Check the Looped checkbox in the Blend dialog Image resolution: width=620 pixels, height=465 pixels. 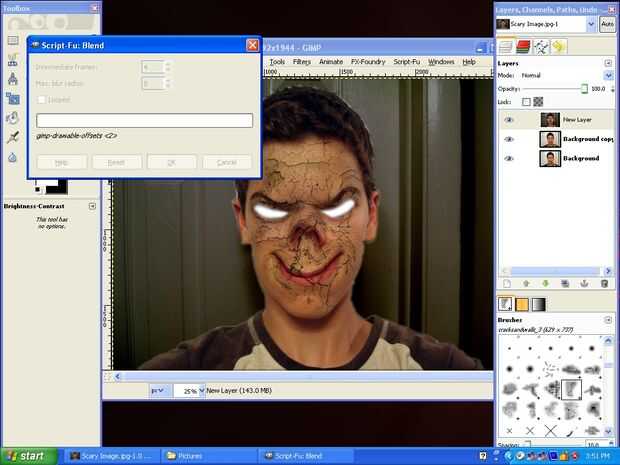pyautogui.click(x=41, y=100)
